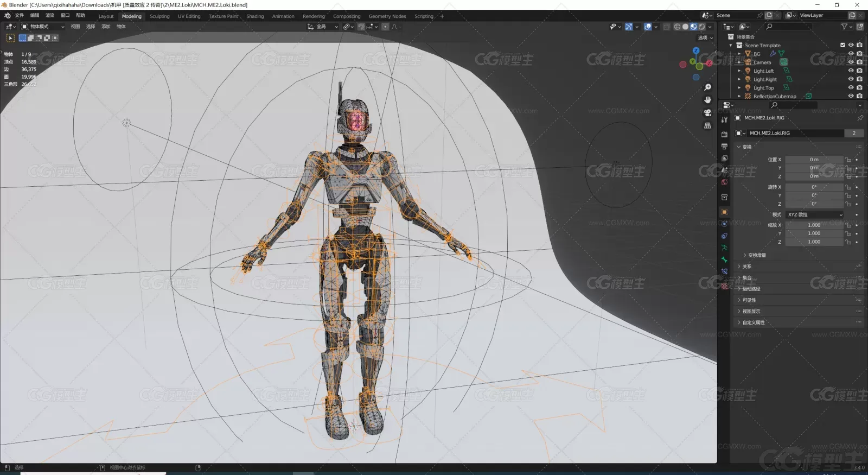Viewport: 868px width, 475px height.
Task: Collapse Scene Template collection triangle
Action: coord(731,46)
